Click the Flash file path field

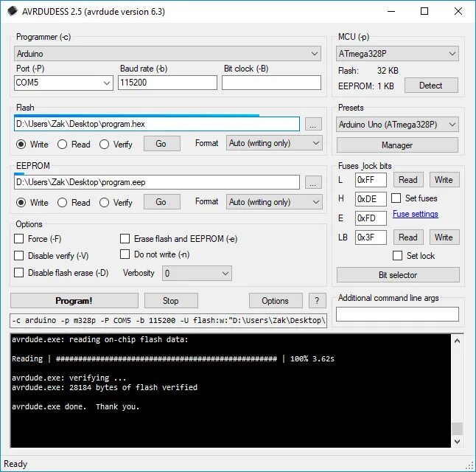157,124
